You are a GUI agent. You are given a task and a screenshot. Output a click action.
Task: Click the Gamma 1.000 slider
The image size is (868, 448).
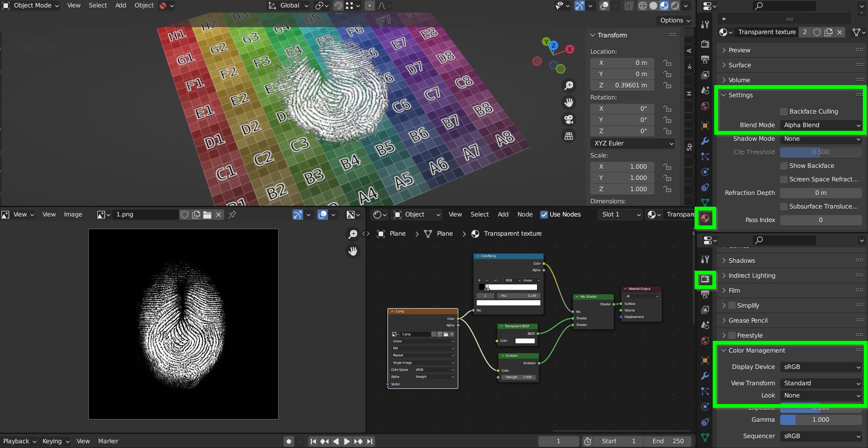(821, 419)
